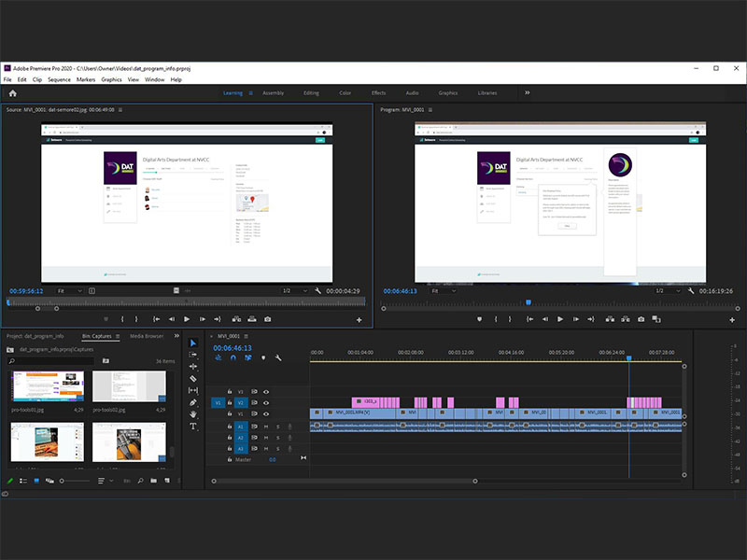747x560 pixels.
Task: Export frame from Source monitor camera icon
Action: click(x=268, y=319)
